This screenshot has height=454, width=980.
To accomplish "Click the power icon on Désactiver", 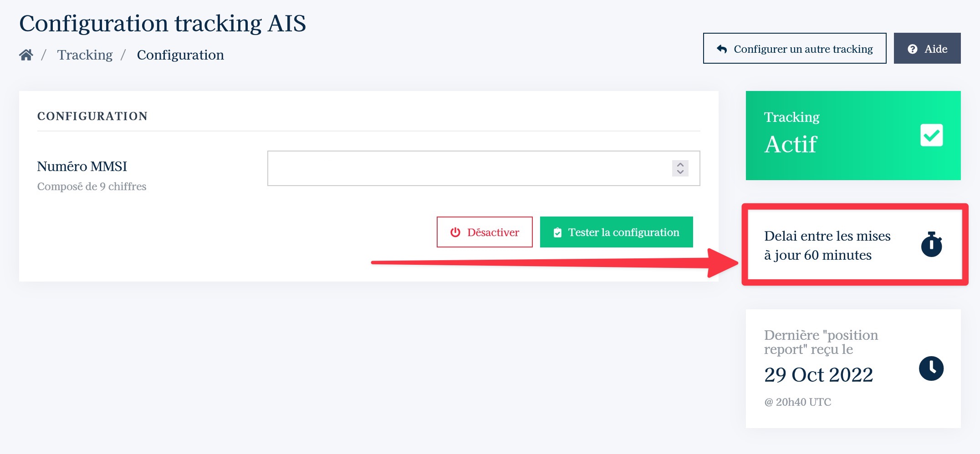I will tap(455, 232).
